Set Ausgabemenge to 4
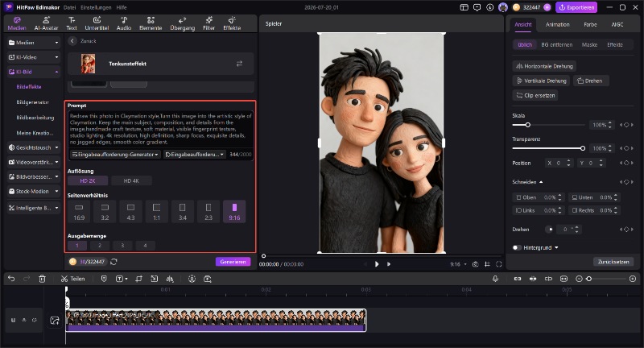The height and width of the screenshot is (348, 644). point(145,245)
